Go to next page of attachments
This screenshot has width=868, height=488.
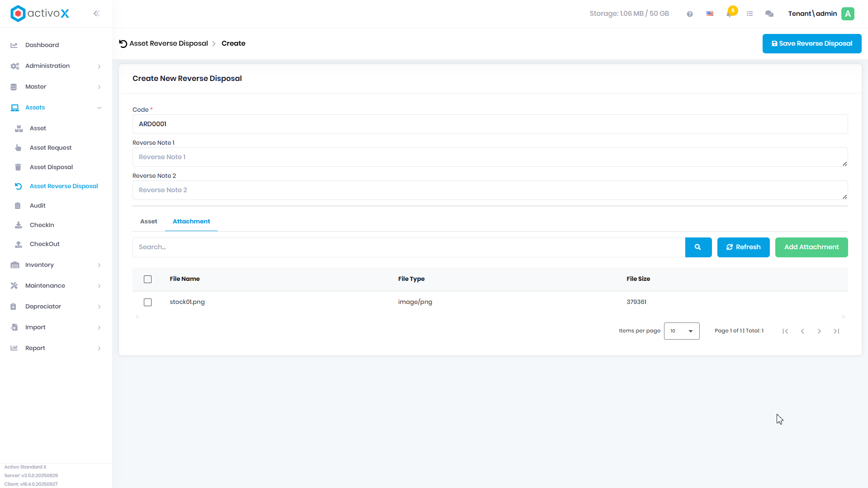[x=819, y=332]
